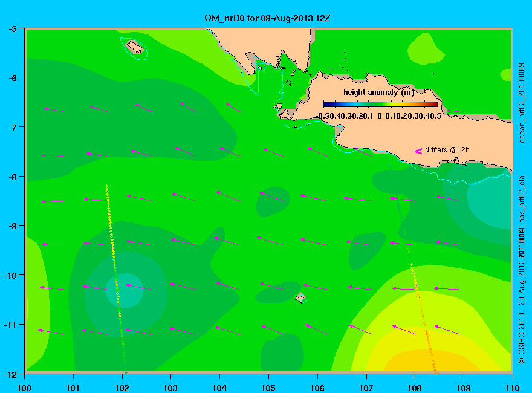Click the small island near 105.6E, 10.5S
The width and height of the screenshot is (532, 393).
click(300, 298)
